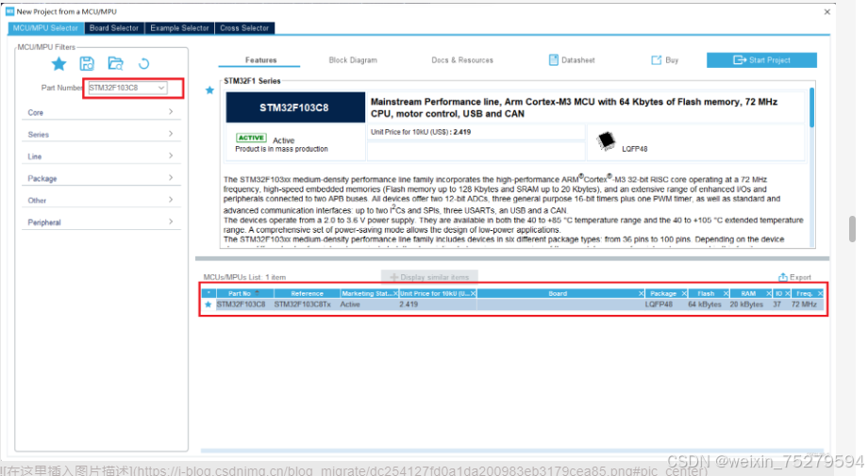The image size is (868, 476).
Task: Click the LQFP48 chip package image
Action: tap(606, 141)
